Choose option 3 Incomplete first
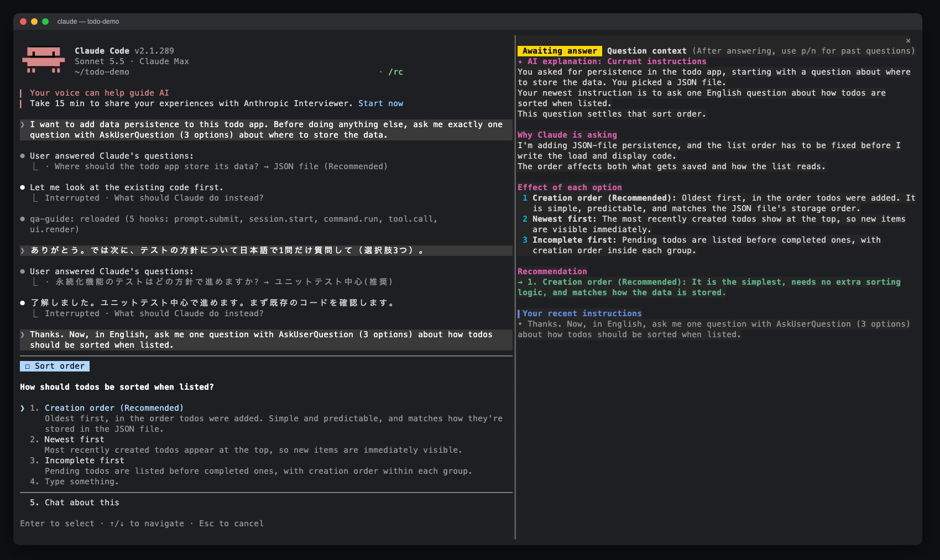 point(84,460)
